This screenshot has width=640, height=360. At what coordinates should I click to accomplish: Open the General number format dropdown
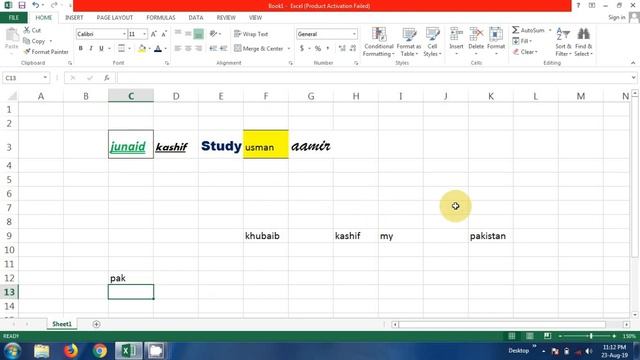pyautogui.click(x=354, y=34)
